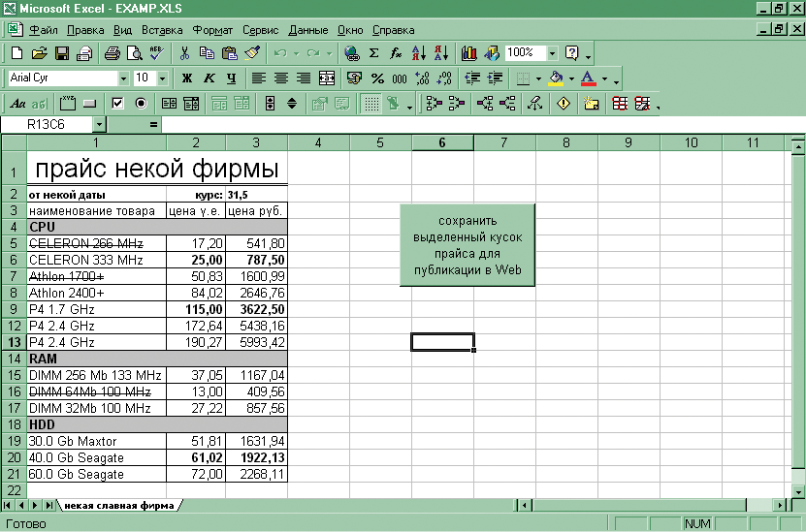The image size is (806, 532).
Task: Expand the Name Box R13C6 dropdown
Action: tap(99, 125)
